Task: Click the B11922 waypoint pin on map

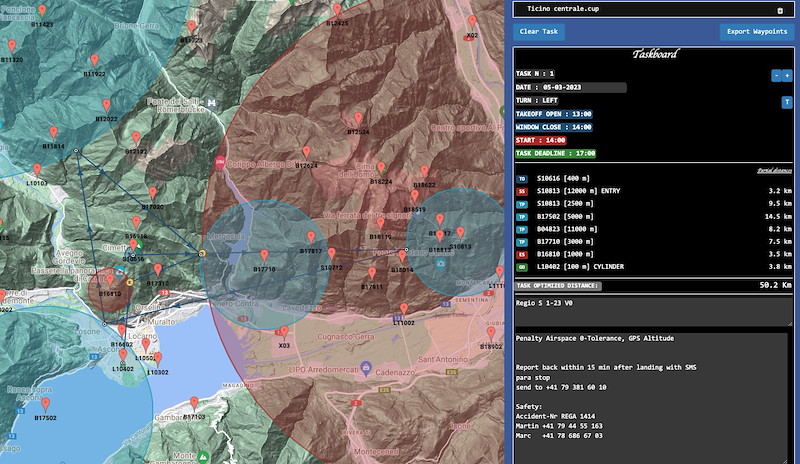Action: [94, 61]
